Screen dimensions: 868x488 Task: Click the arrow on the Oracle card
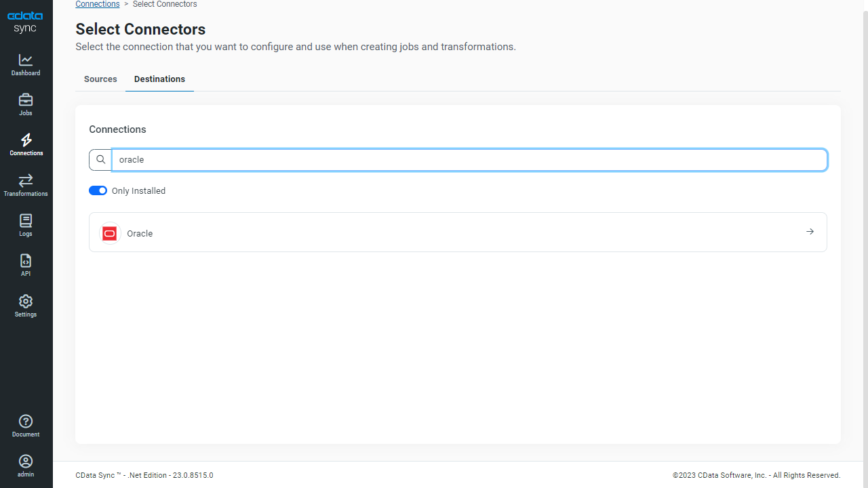[810, 231]
